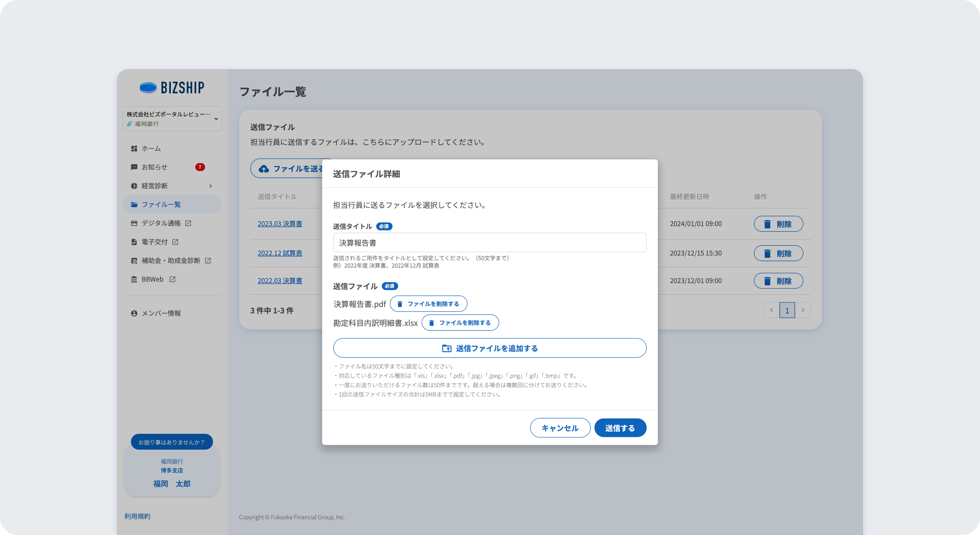The width and height of the screenshot is (980, 535).
Task: Click the 送信タイトル column header
Action: [x=277, y=196]
